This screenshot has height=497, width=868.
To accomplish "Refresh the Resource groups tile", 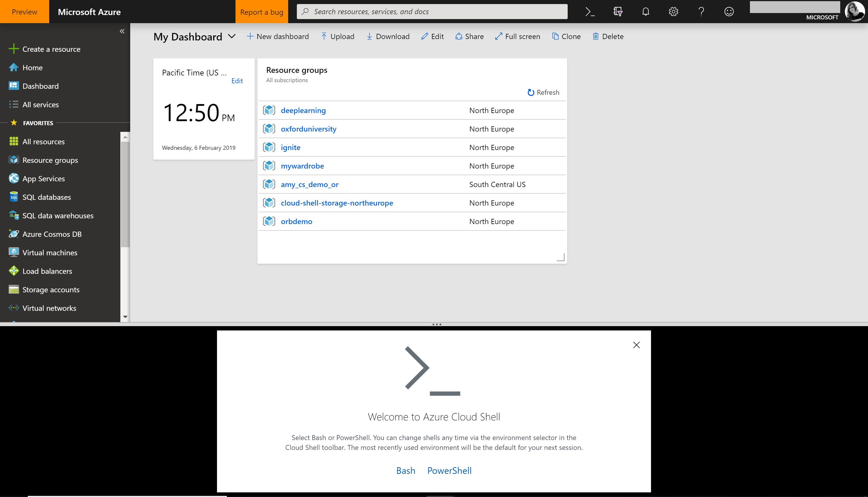I will click(543, 93).
